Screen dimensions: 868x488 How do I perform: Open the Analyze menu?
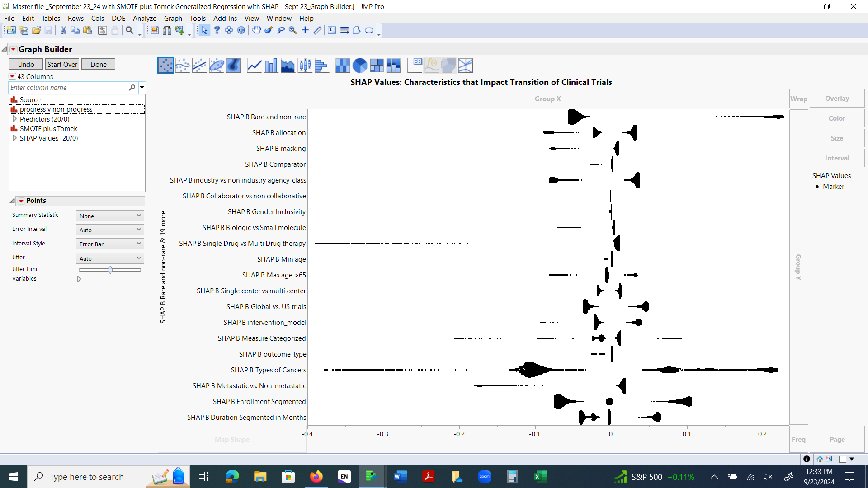[x=144, y=18]
